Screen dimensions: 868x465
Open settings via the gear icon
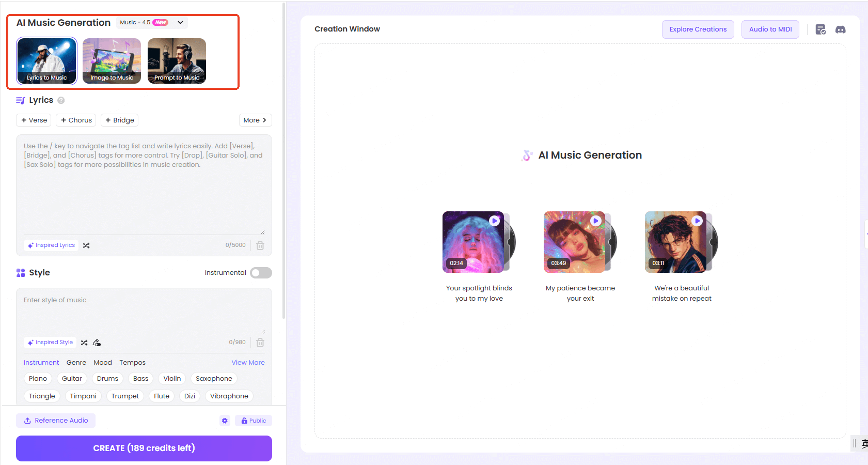[x=225, y=421]
